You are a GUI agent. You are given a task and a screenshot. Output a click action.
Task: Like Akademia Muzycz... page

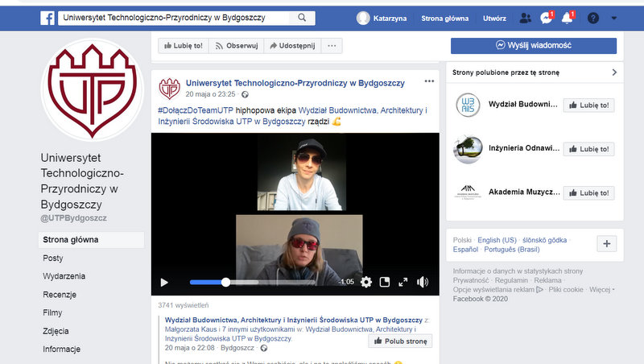pyautogui.click(x=588, y=193)
